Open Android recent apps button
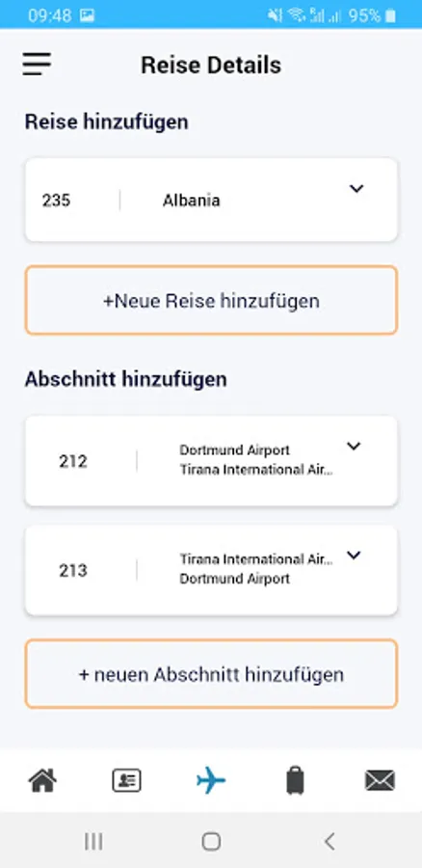The width and height of the screenshot is (422, 868). 93,841
